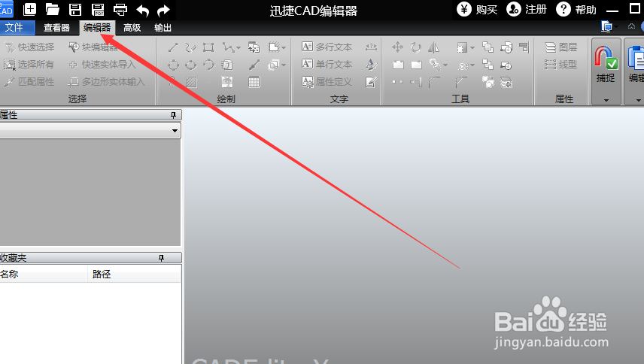
Task: Save the drawing with the floppy disk icon
Action: tap(74, 9)
